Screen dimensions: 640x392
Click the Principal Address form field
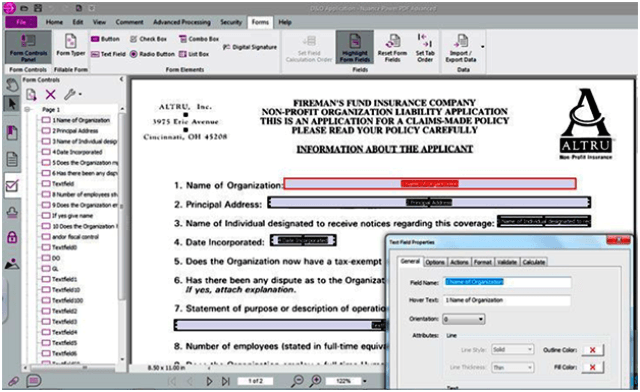429,202
